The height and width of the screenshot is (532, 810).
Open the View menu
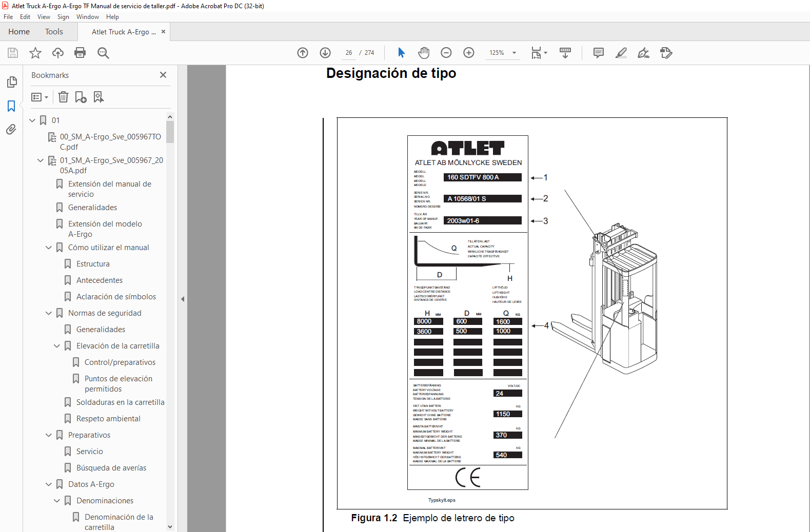[x=44, y=17]
